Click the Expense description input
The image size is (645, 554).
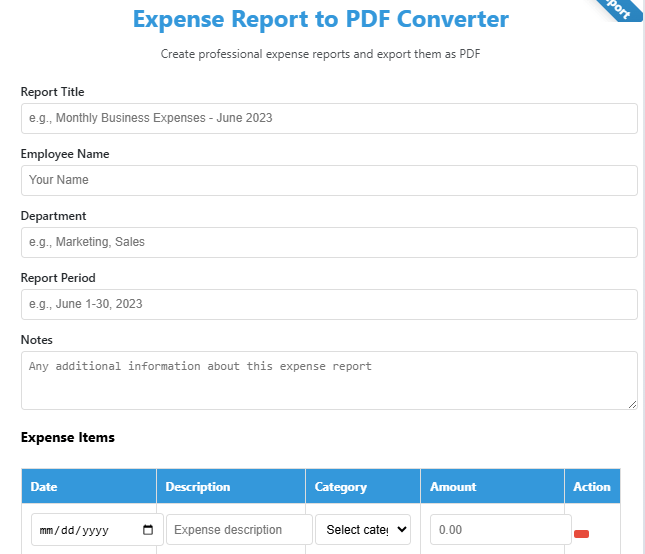click(239, 530)
